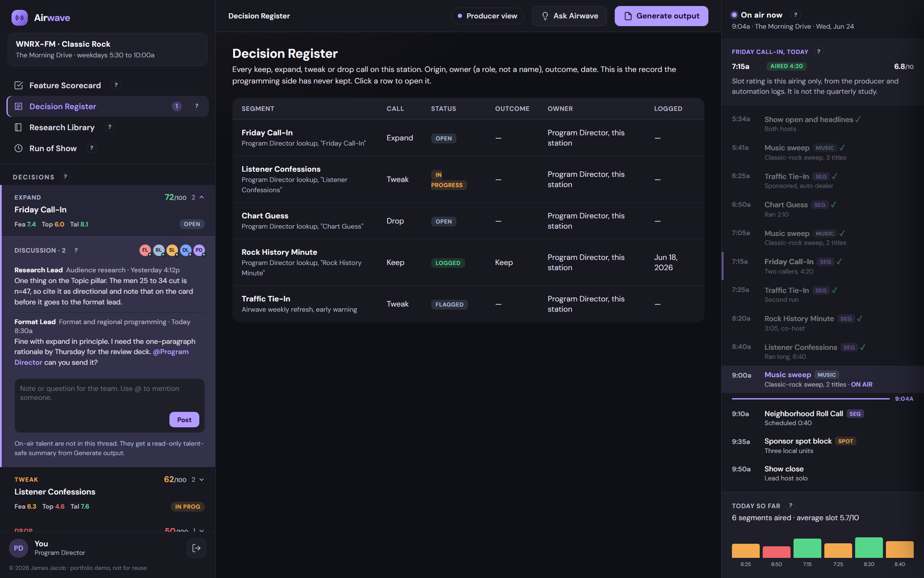Screen dimensions: 924x578
Task: Select the 9:10a Neighborhood Roll Call entry
Action: tap(823, 418)
